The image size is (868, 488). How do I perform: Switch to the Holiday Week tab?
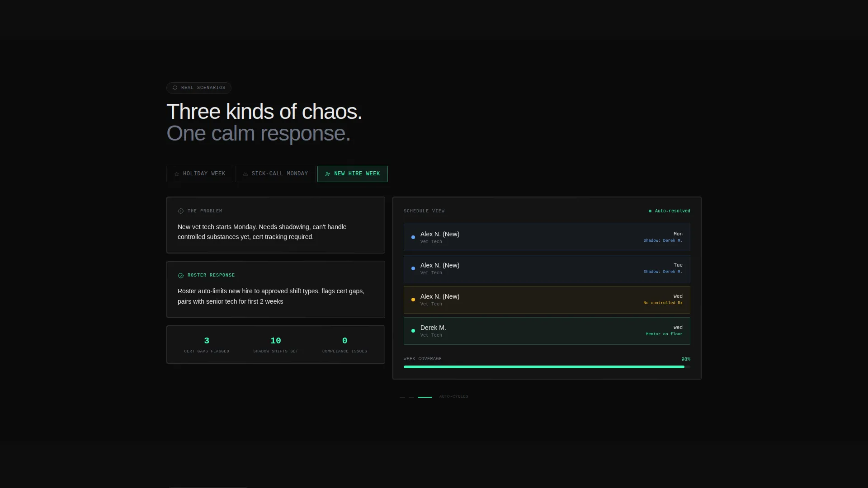pos(200,174)
